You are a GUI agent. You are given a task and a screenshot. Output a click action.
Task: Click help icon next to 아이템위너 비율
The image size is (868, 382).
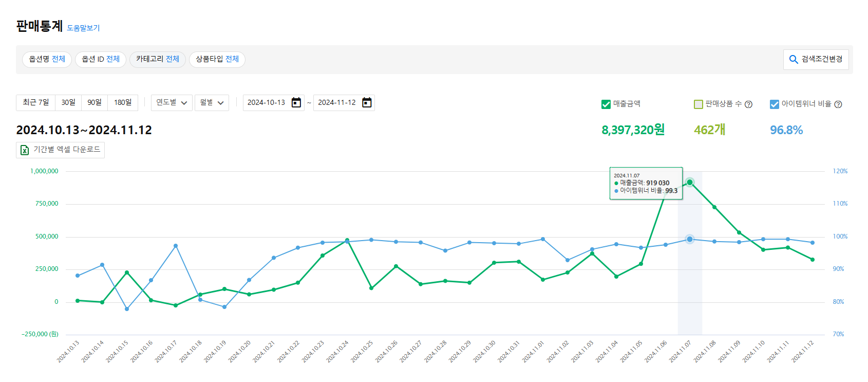838,104
